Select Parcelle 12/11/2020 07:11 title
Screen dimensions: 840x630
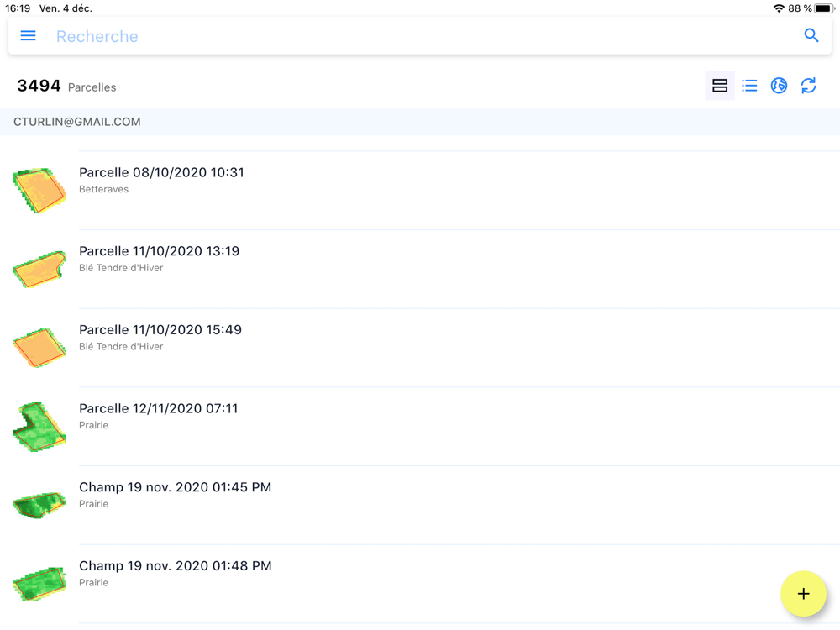tap(158, 409)
